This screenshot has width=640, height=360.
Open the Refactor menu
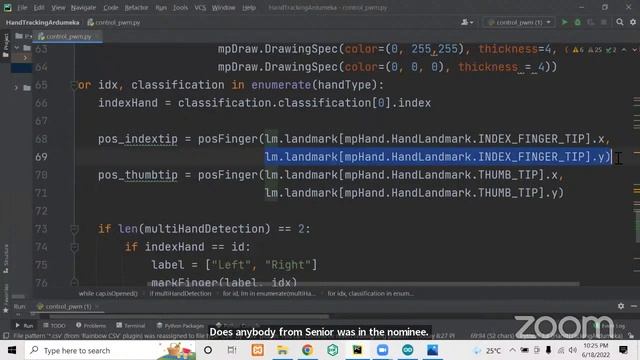click(x=136, y=7)
